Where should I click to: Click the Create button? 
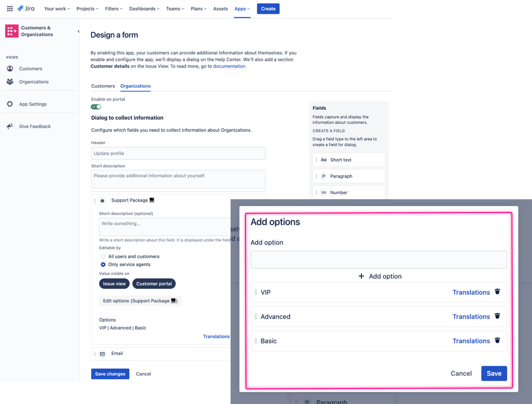[268, 9]
